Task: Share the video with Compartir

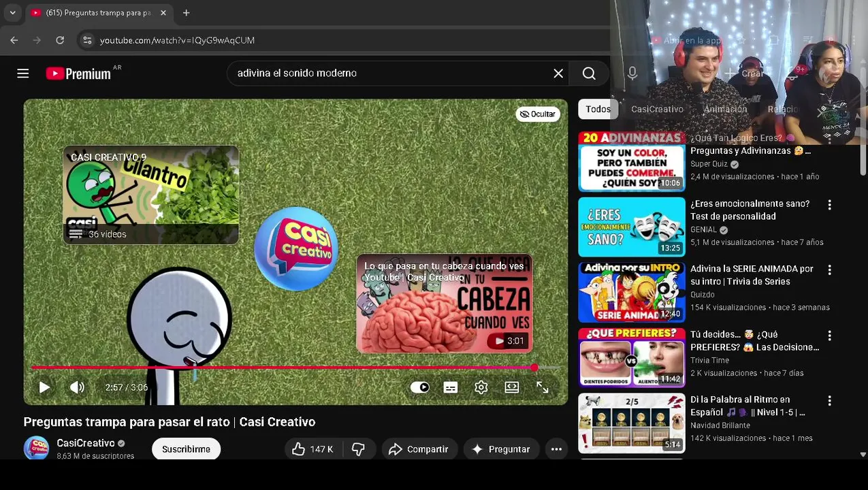Action: (418, 449)
